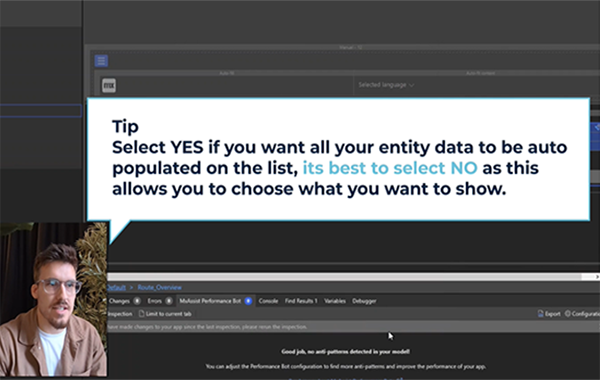600x380 pixels.
Task: Click the Export button
Action: 549,314
